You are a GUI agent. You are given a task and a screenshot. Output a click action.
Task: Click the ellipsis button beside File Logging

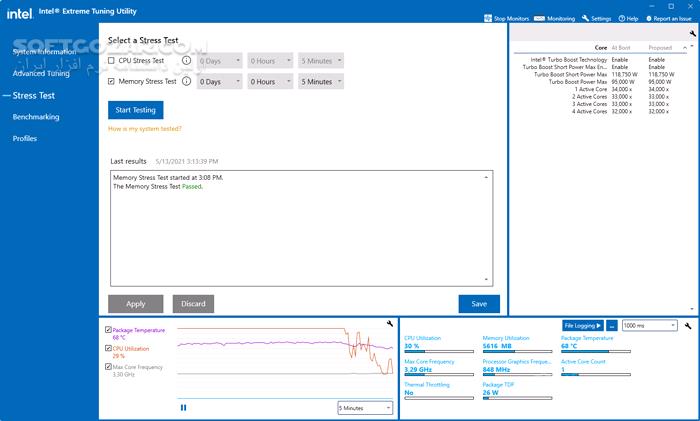click(x=612, y=325)
